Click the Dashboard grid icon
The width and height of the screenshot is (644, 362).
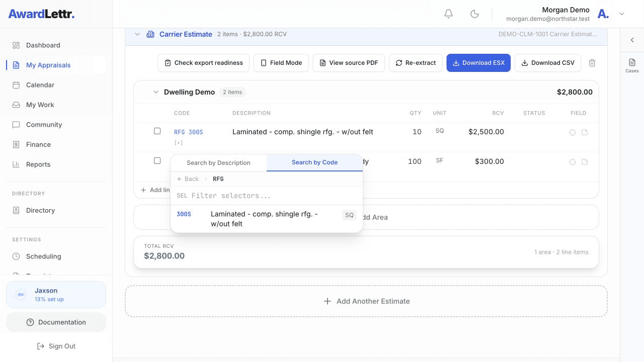[x=16, y=45]
